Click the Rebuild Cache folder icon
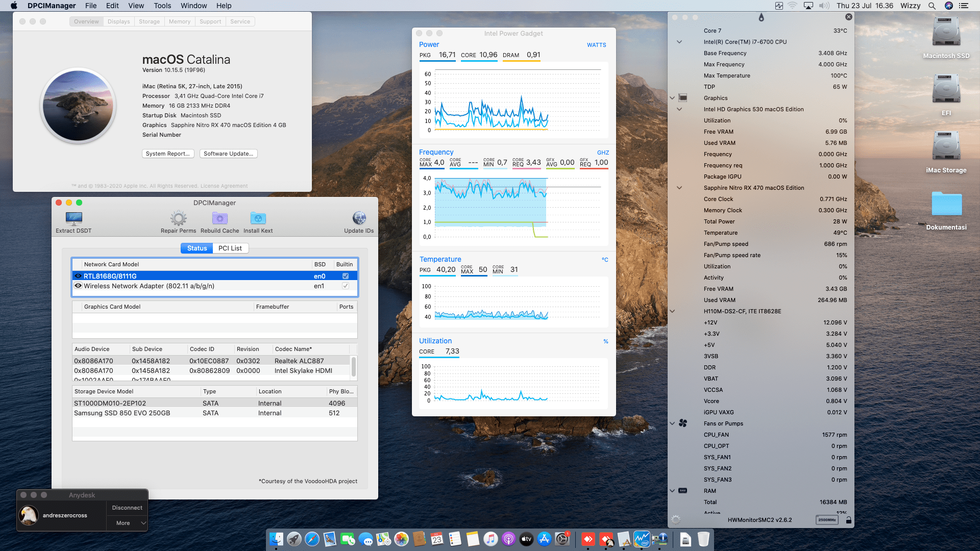The height and width of the screenshot is (551, 980). click(219, 218)
